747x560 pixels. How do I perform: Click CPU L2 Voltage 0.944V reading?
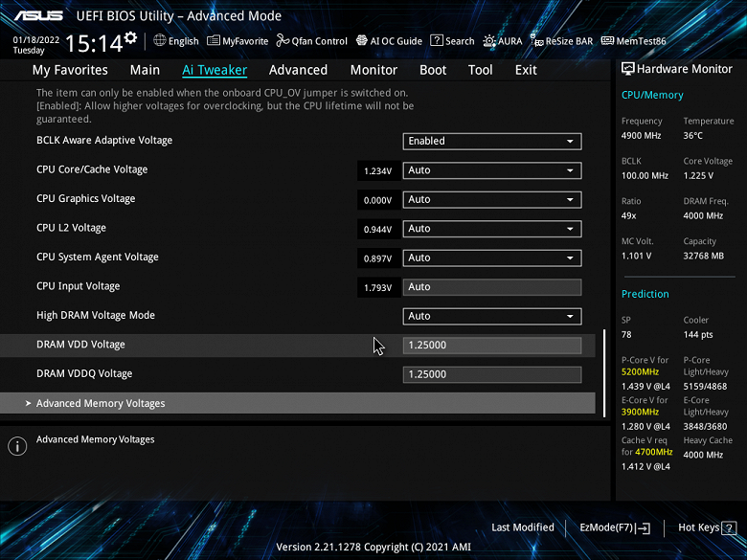(377, 230)
